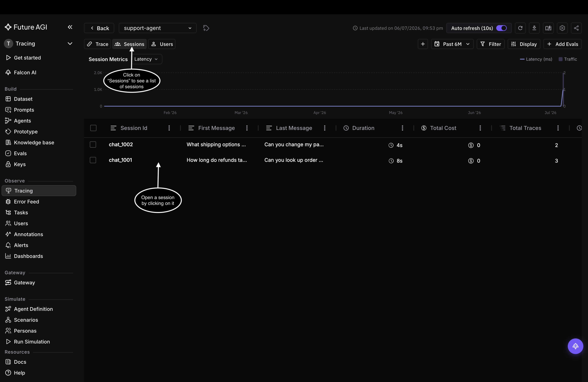Screen dimensions: 588x382
Task: Open the Filter panel
Action: [x=490, y=44]
